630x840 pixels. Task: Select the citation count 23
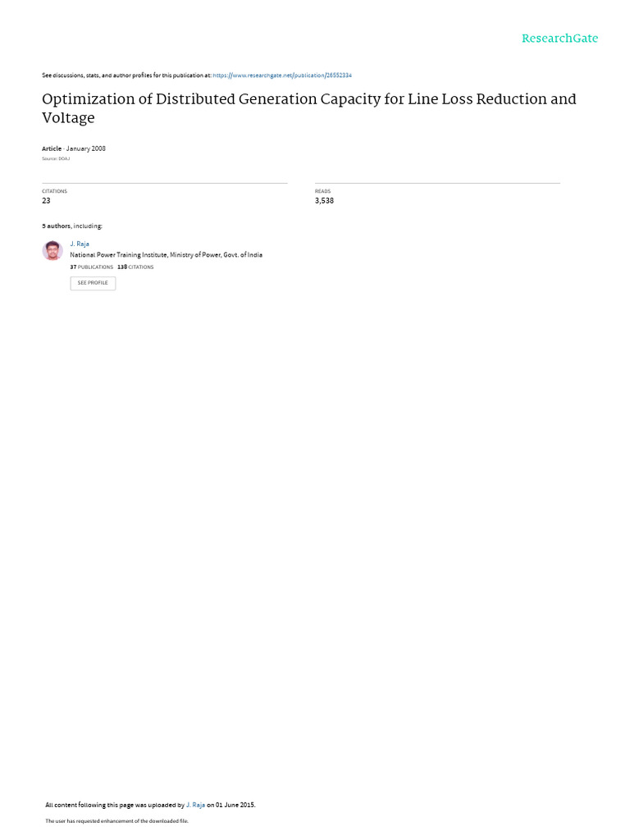(46, 200)
